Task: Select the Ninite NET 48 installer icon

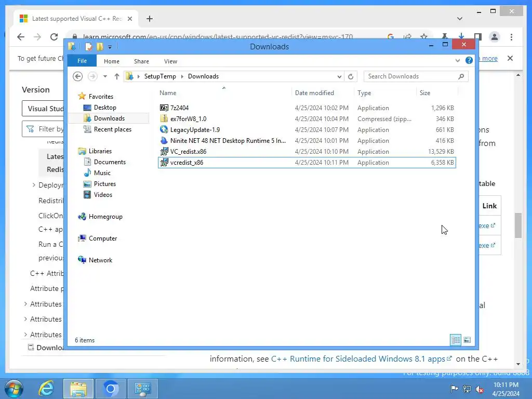Action: tap(164, 140)
